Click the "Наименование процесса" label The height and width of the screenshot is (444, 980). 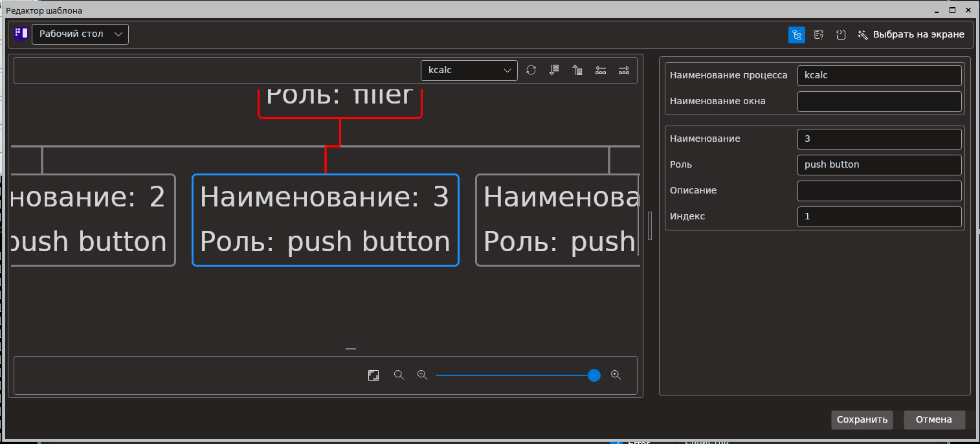[x=729, y=75]
